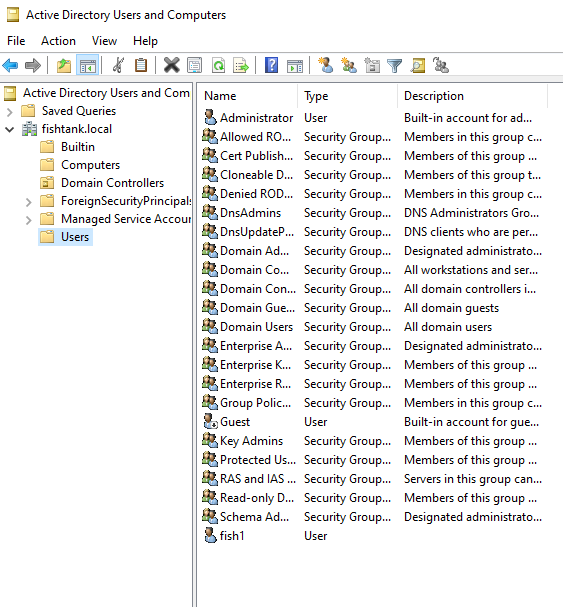
Task: Click 'DNS Administrators Gro...' description cell
Action: coord(471,213)
